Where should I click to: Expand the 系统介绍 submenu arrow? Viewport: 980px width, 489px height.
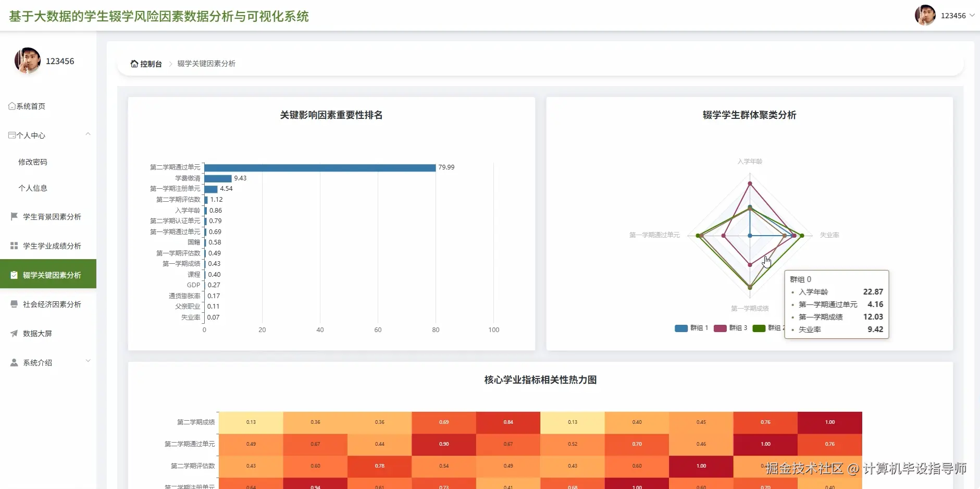click(x=88, y=361)
